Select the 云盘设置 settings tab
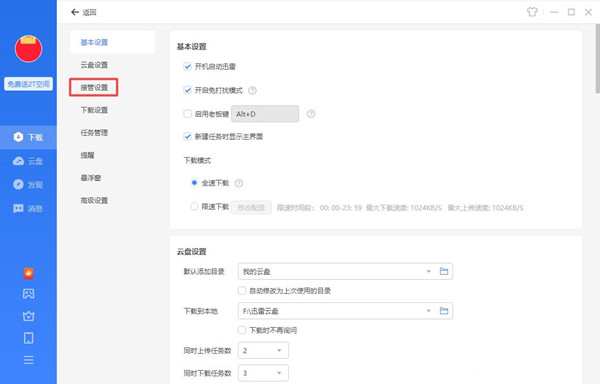The width and height of the screenshot is (600, 384). [94, 65]
